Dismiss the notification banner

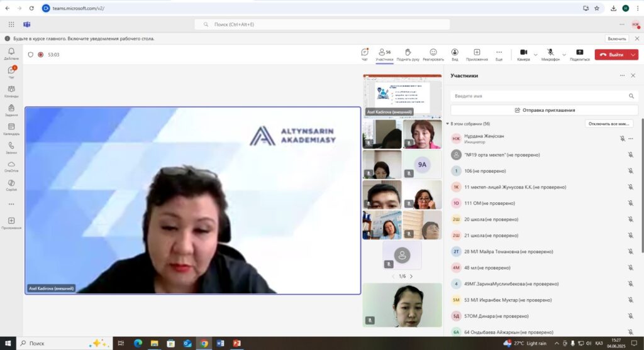pyautogui.click(x=637, y=38)
